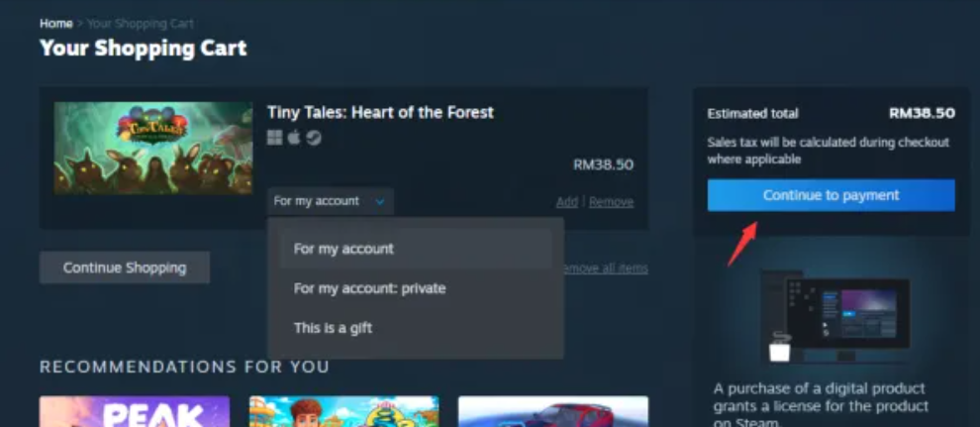This screenshot has height=427, width=980.
Task: Click Continue to payment button
Action: (831, 195)
